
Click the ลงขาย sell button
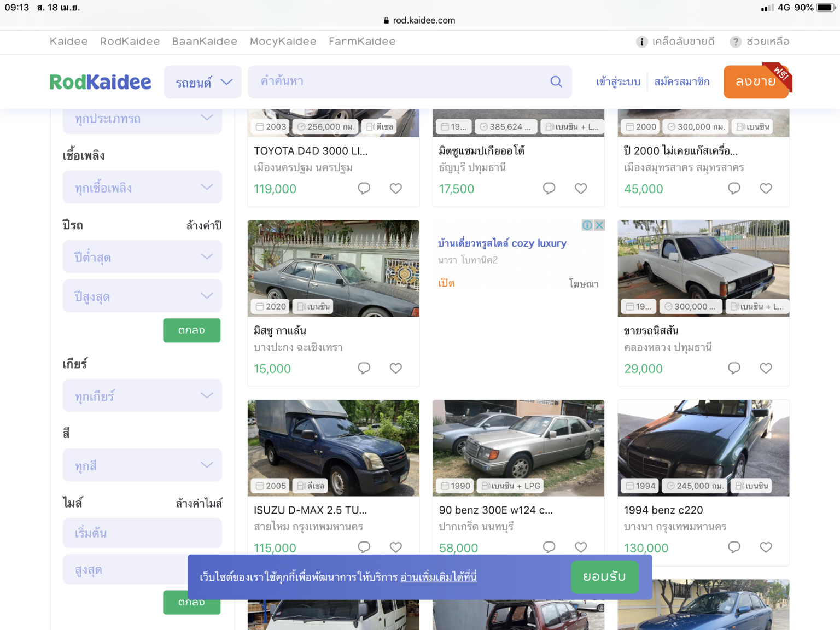(756, 82)
